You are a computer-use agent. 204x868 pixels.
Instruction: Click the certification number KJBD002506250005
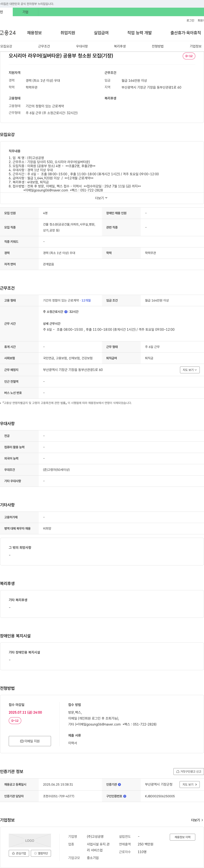[x=160, y=796]
